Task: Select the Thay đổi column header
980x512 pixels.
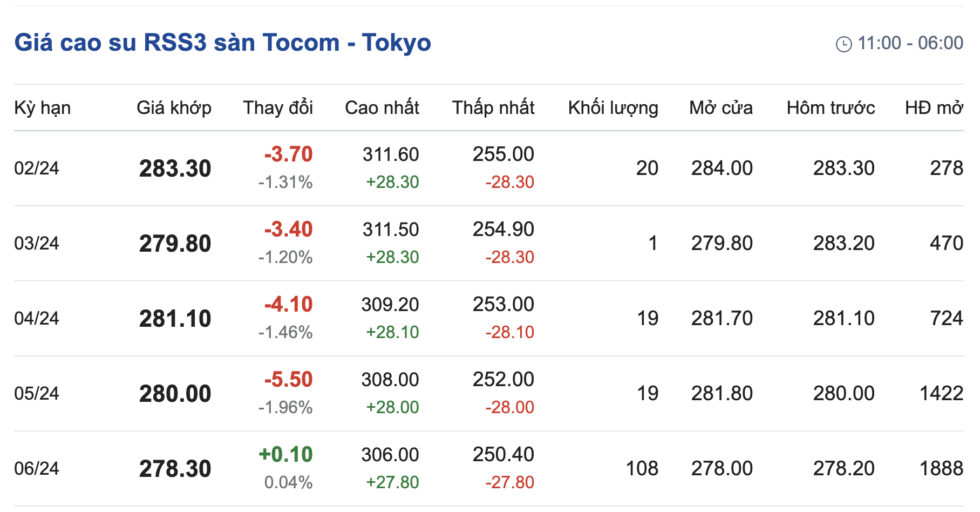Action: point(277,108)
